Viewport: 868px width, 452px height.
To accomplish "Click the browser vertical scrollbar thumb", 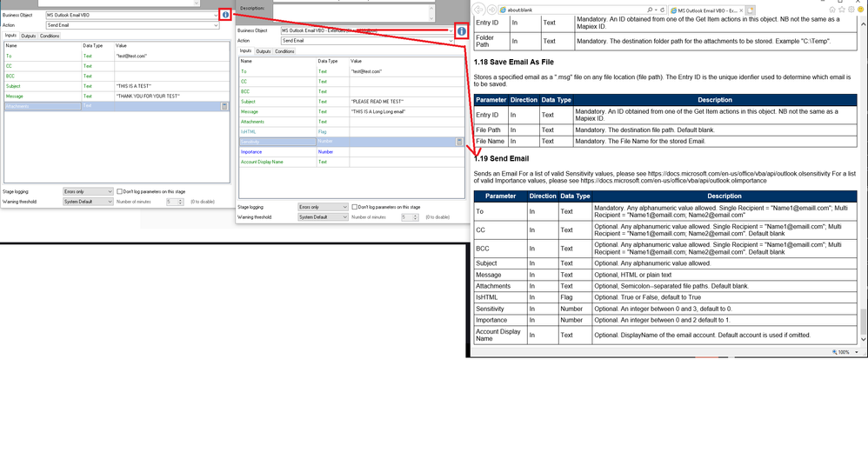I will click(x=863, y=322).
